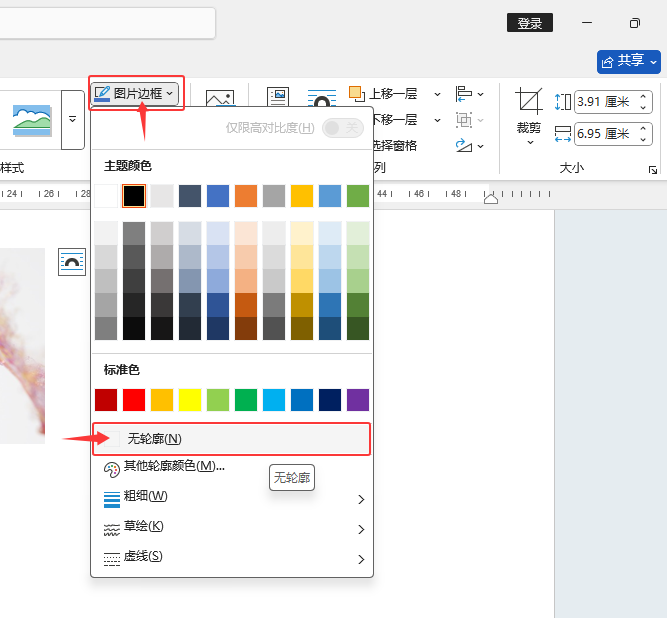Viewport: 667px width, 618px height.
Task: Expand the 虚线 submenu arrow
Action: coord(361,559)
